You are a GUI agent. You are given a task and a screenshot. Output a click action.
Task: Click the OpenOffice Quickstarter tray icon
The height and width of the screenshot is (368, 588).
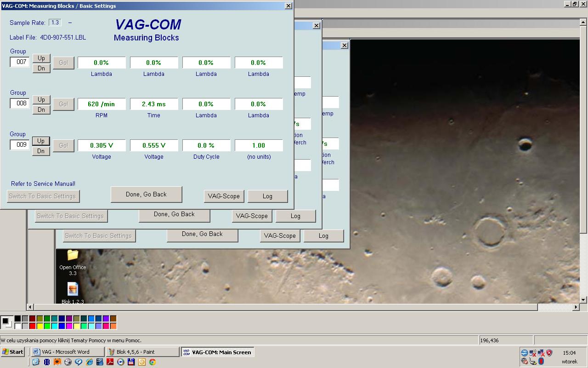(x=525, y=353)
